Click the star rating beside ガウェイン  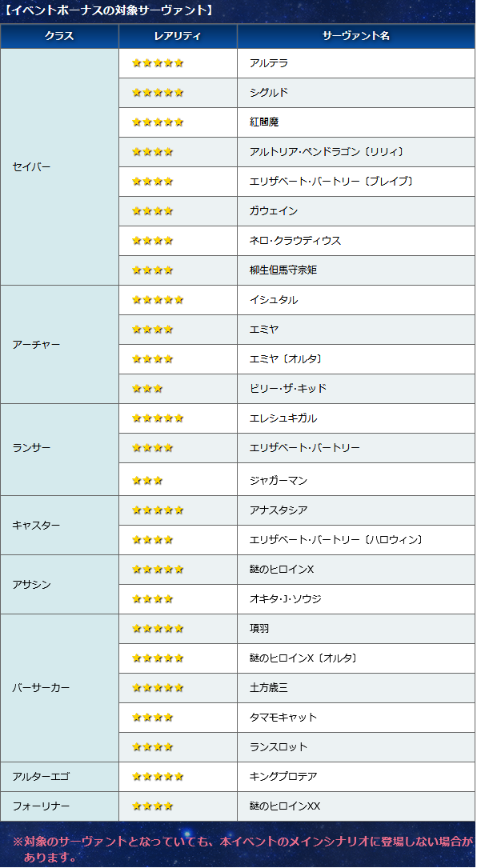(152, 211)
